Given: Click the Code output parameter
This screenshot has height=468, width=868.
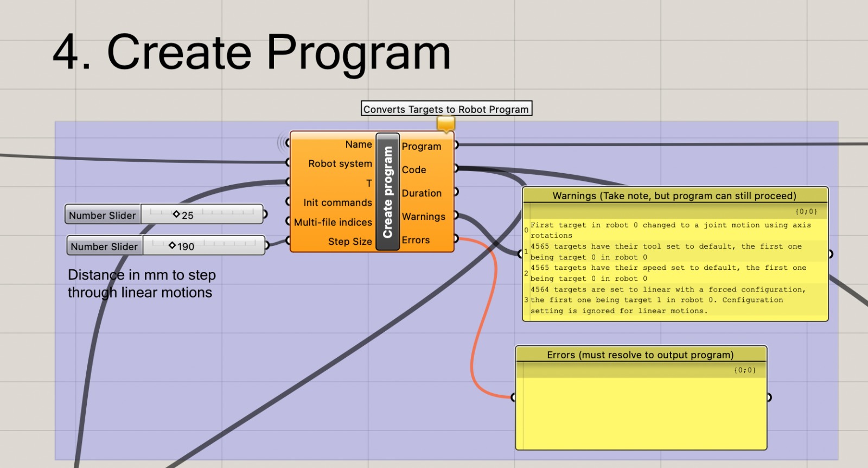Looking at the screenshot, I should tap(414, 170).
